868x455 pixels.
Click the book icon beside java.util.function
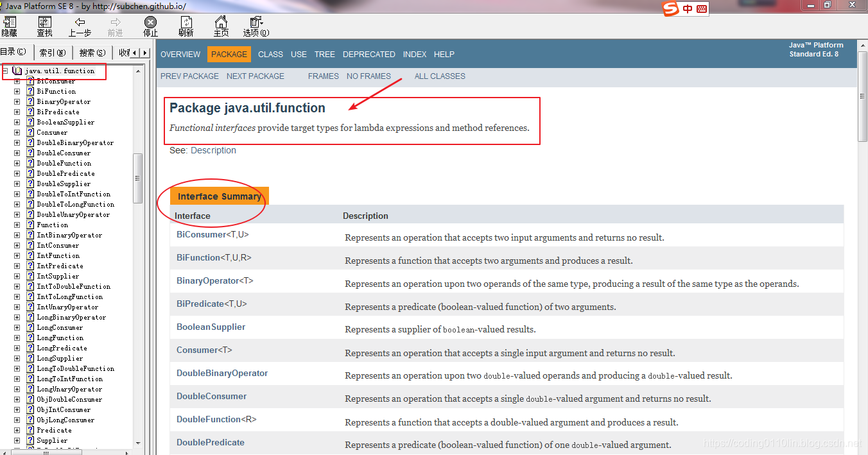(x=17, y=71)
